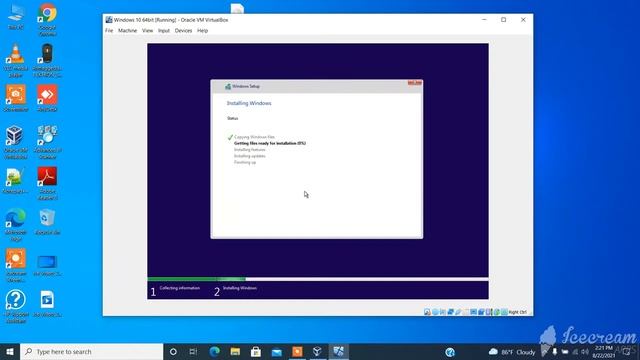Open the File menu in VirtualBox
This screenshot has height=360, width=640.
(109, 31)
